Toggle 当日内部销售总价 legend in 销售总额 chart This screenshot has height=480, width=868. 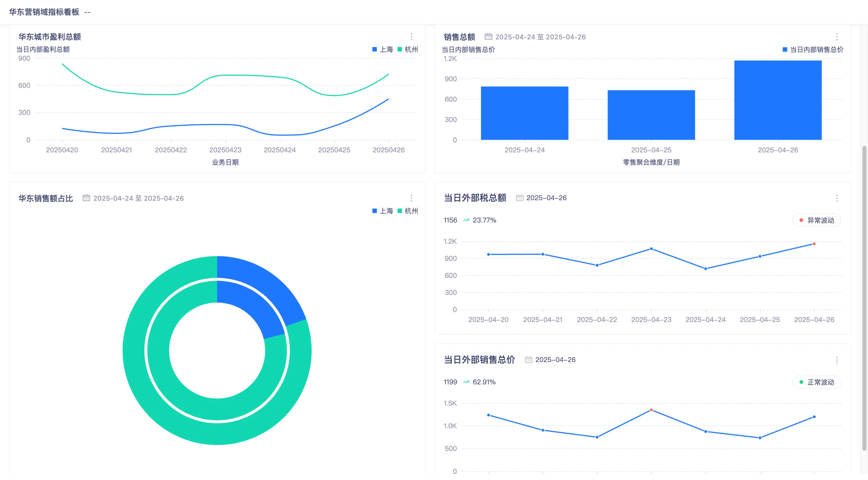pos(813,50)
